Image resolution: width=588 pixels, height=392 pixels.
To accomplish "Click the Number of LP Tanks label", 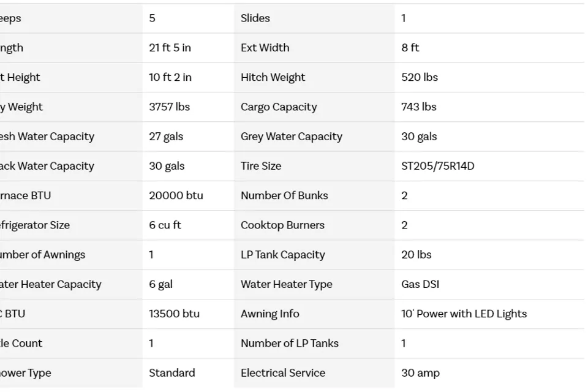I will coord(289,344).
